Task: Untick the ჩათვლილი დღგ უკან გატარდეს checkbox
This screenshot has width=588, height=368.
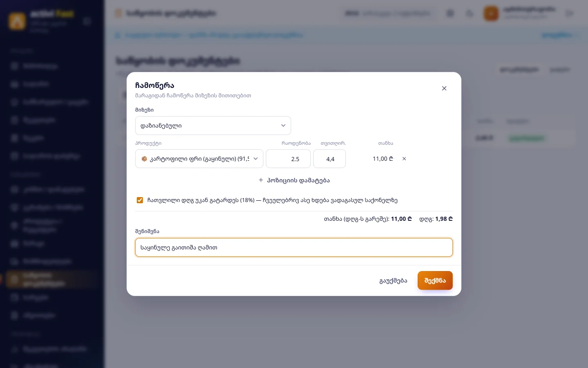Action: coord(140,200)
